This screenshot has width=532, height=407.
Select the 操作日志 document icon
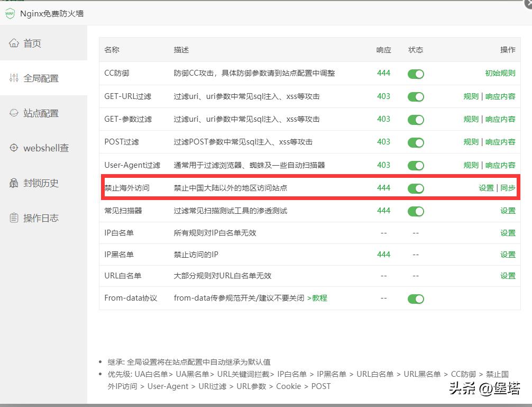point(14,218)
